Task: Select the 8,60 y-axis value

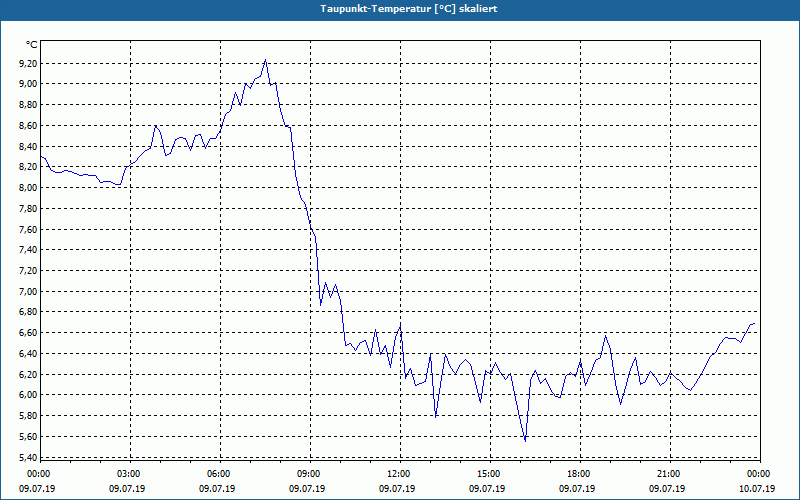Action: (28, 126)
